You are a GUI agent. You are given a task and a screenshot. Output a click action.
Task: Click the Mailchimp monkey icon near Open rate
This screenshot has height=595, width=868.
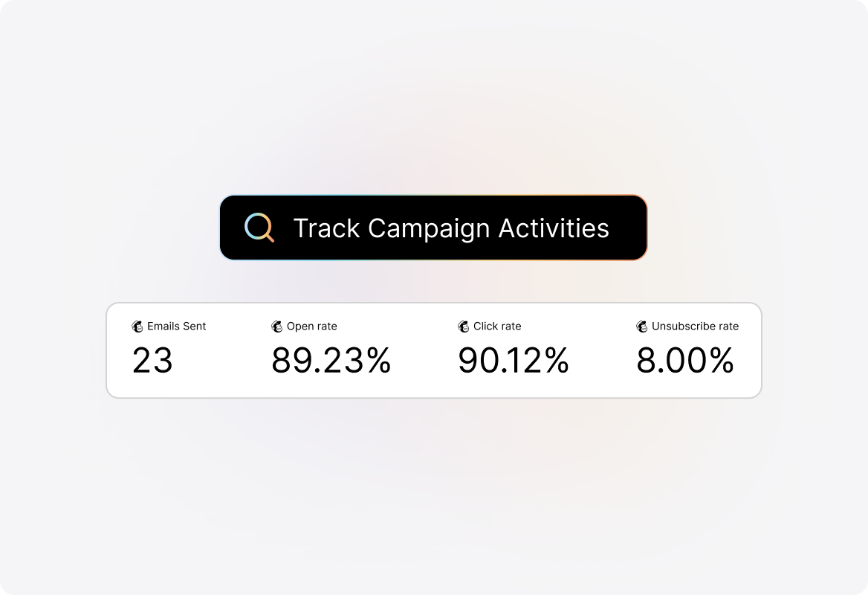tap(275, 326)
